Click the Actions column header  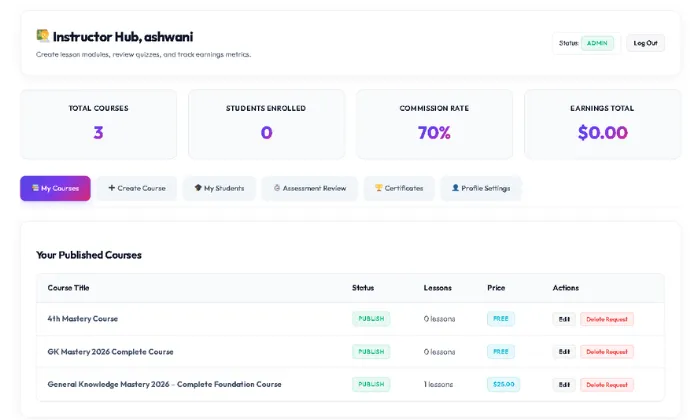click(566, 288)
